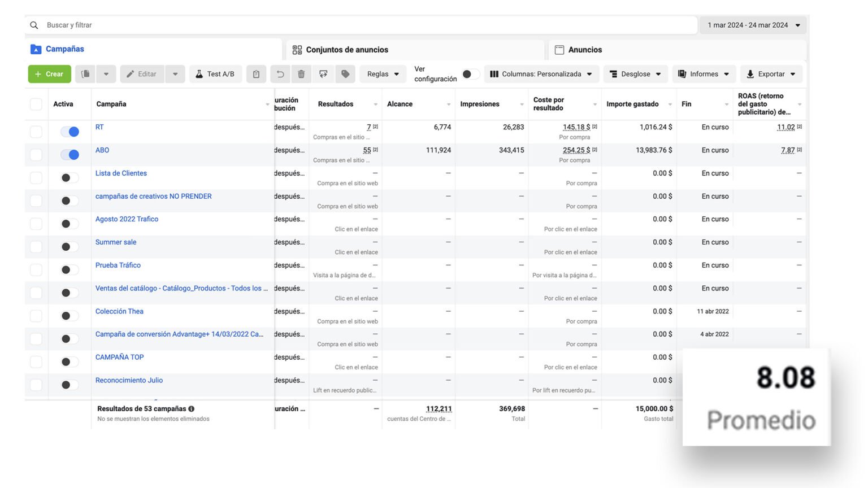The width and height of the screenshot is (868, 488).
Task: Sort by the Fin column header
Action: [x=686, y=104]
